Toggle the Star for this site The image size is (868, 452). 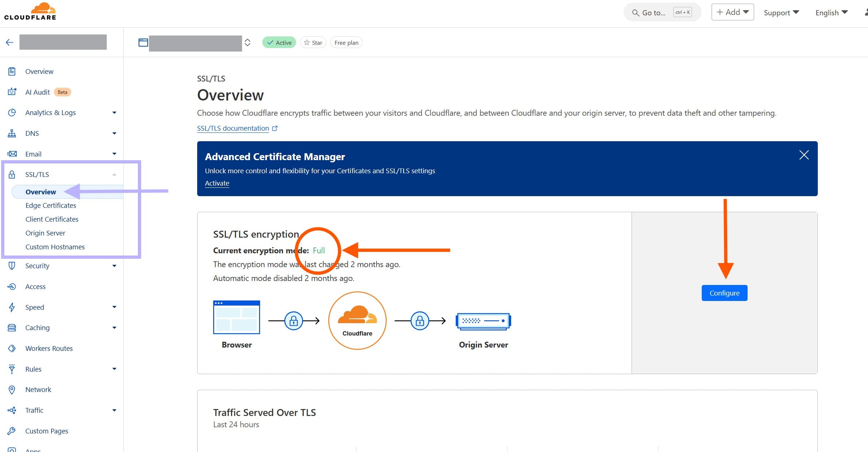tap(313, 42)
